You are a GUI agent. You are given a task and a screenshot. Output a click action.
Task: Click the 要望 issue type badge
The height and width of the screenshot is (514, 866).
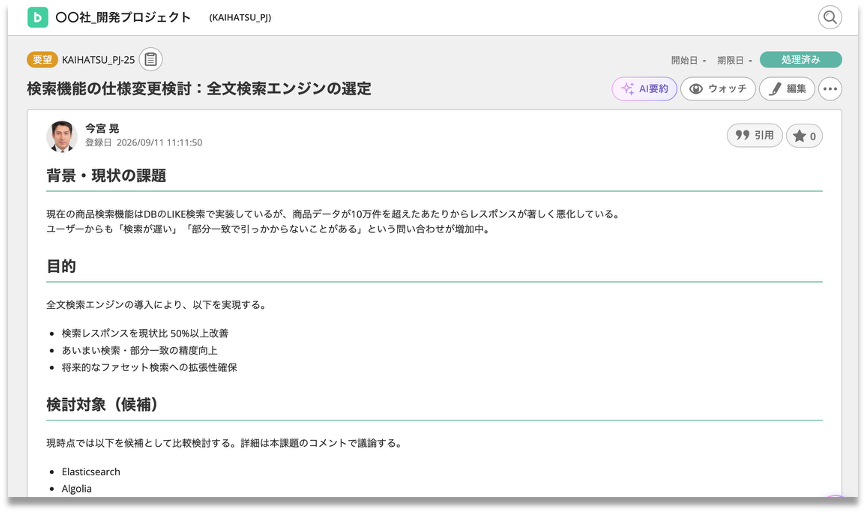coord(43,60)
